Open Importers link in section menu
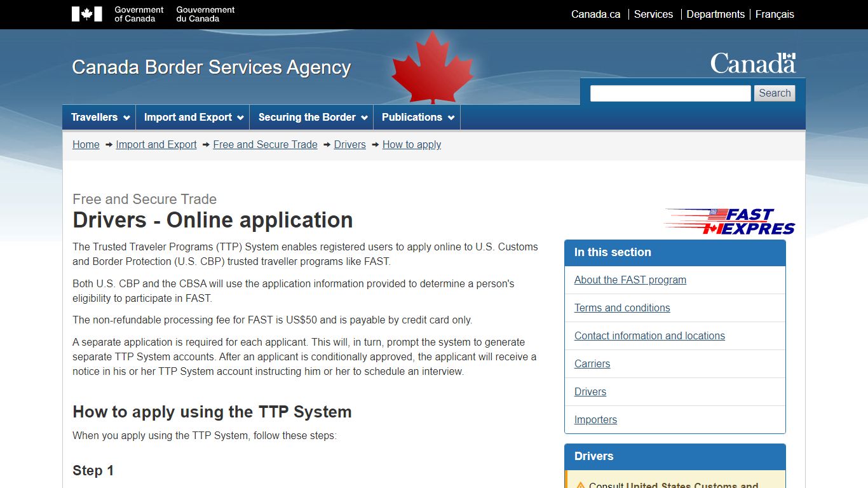 (595, 420)
